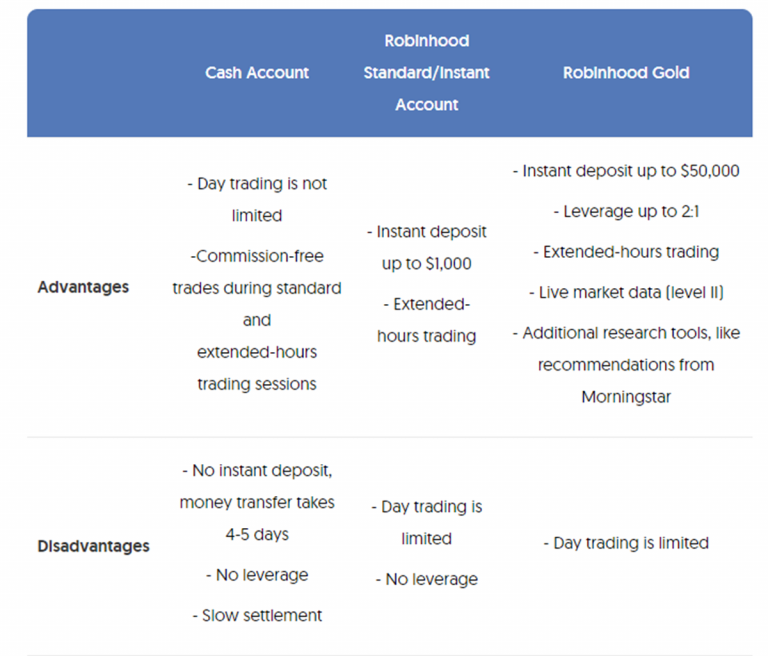
Task: Select the Advantages row label
Action: (x=83, y=287)
